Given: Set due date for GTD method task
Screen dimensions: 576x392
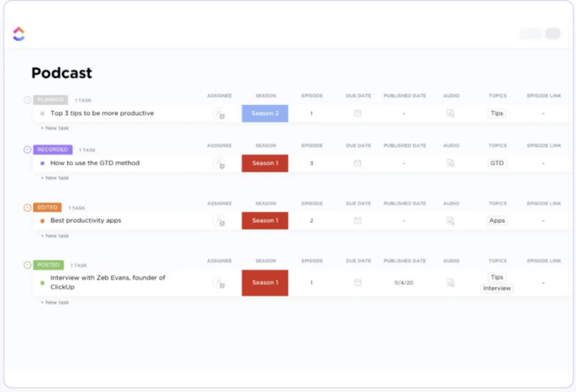Looking at the screenshot, I should (358, 163).
